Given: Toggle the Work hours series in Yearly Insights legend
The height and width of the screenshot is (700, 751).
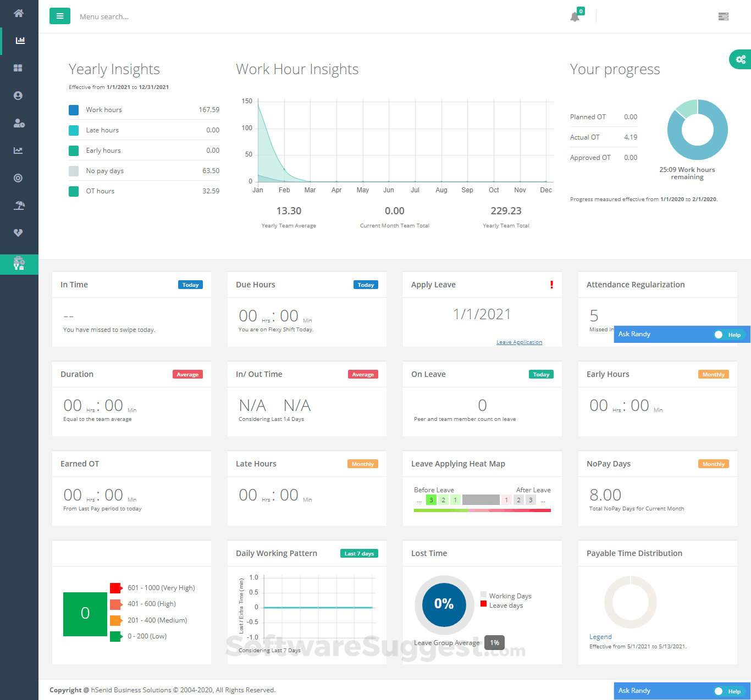Looking at the screenshot, I should (74, 110).
